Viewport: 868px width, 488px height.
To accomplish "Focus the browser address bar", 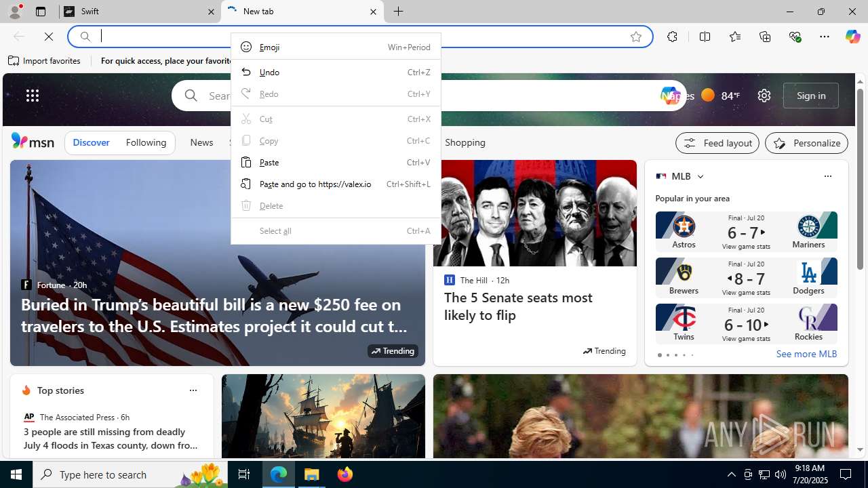I will [359, 37].
